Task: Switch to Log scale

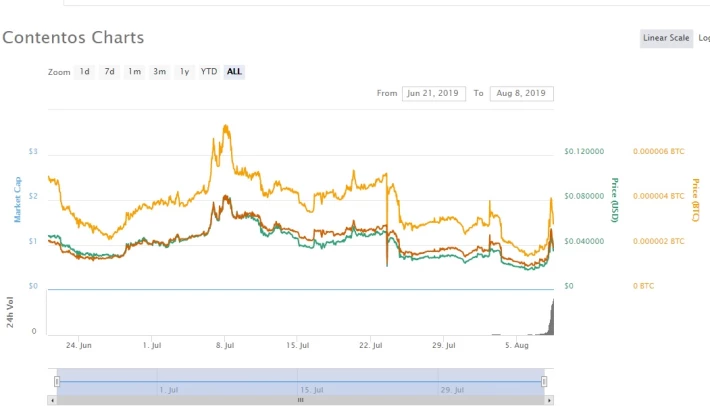Action: [x=704, y=38]
